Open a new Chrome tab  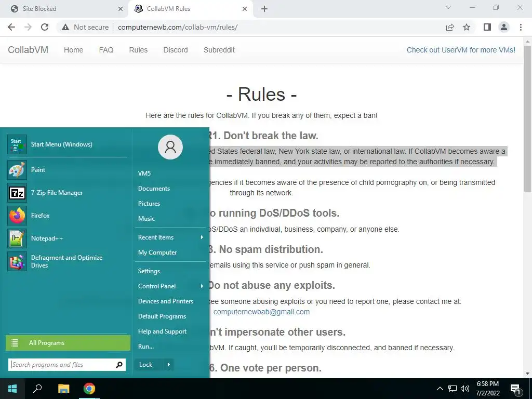point(264,9)
